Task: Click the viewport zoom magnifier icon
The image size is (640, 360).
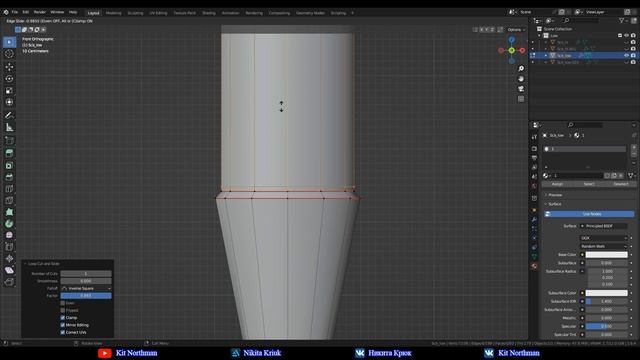Action: click(x=521, y=69)
